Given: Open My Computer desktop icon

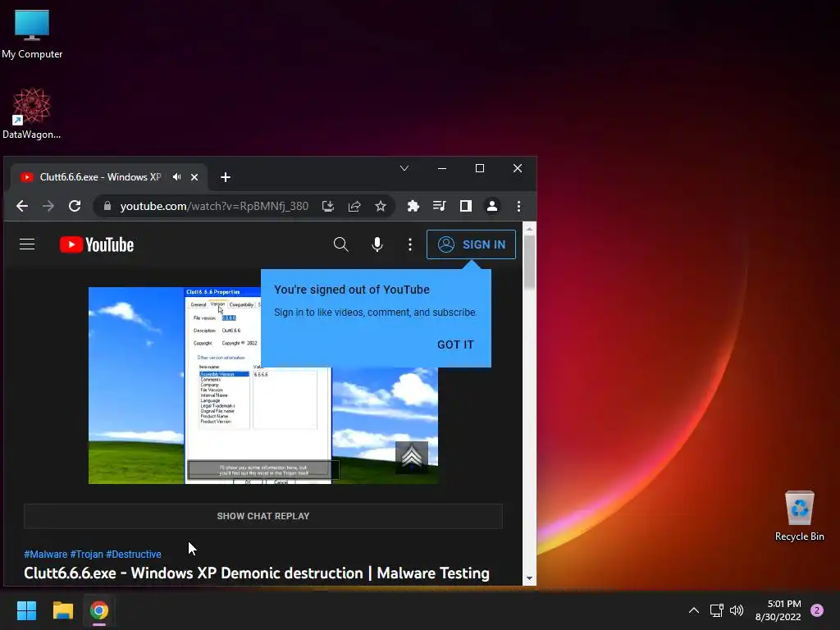Looking at the screenshot, I should (x=32, y=34).
